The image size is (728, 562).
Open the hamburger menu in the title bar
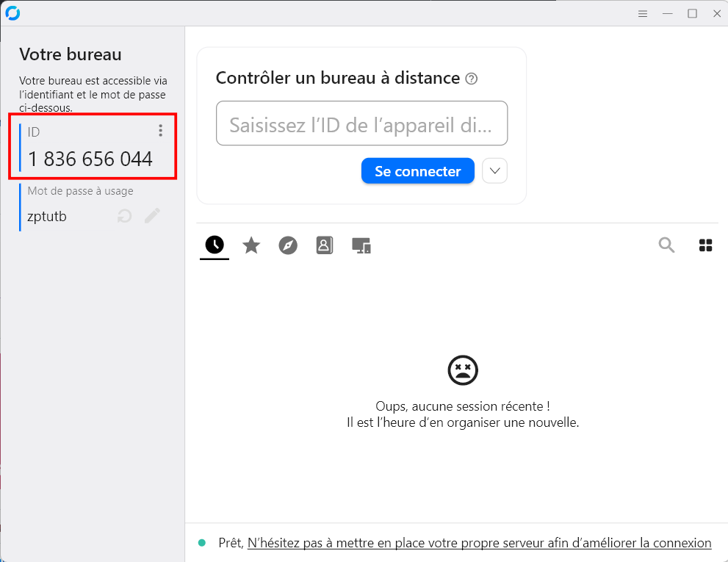(643, 13)
